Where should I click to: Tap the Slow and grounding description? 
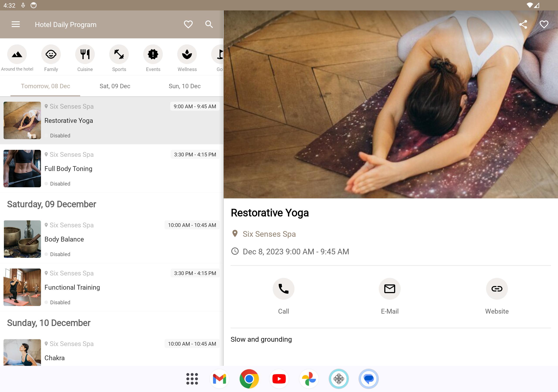(x=261, y=339)
